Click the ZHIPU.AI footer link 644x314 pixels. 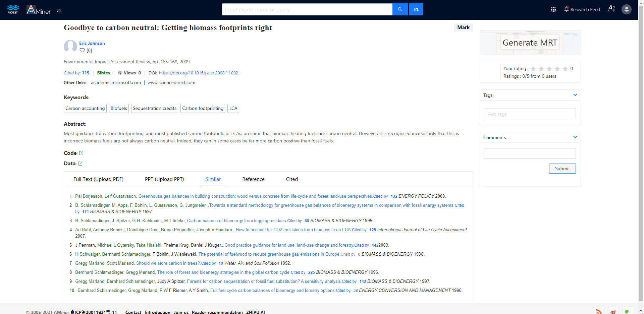(255, 312)
